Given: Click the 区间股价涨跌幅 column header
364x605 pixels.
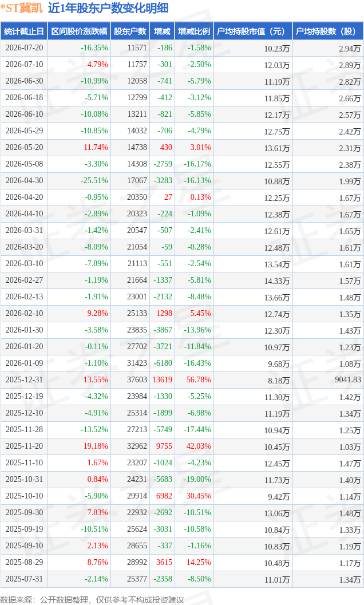Looking at the screenshot, I should coord(79,31).
